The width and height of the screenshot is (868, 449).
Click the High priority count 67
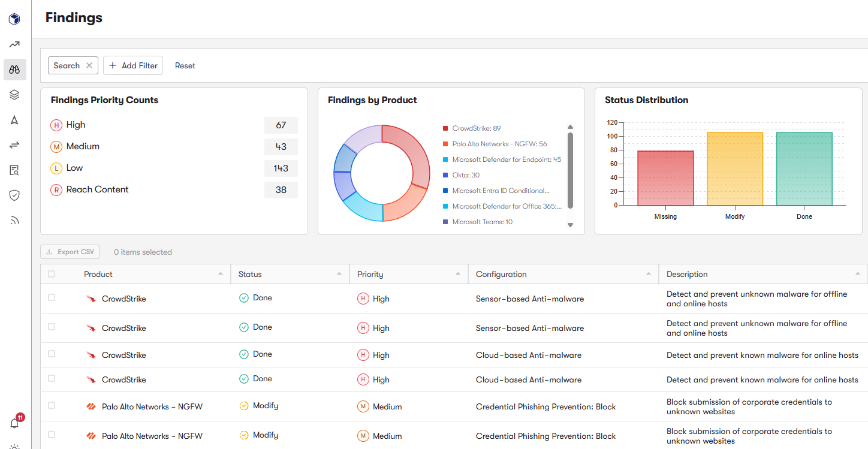281,125
